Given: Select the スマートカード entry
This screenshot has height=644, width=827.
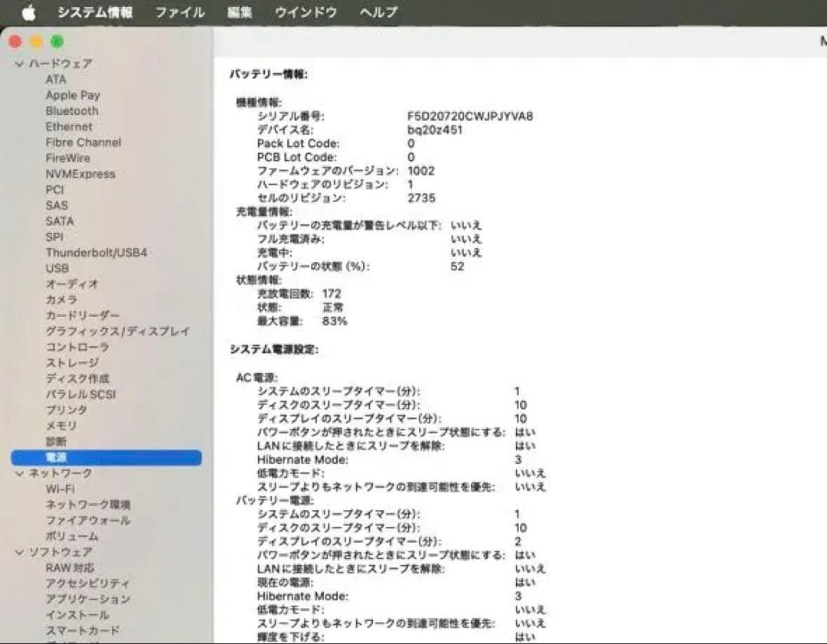Looking at the screenshot, I should (x=82, y=630).
